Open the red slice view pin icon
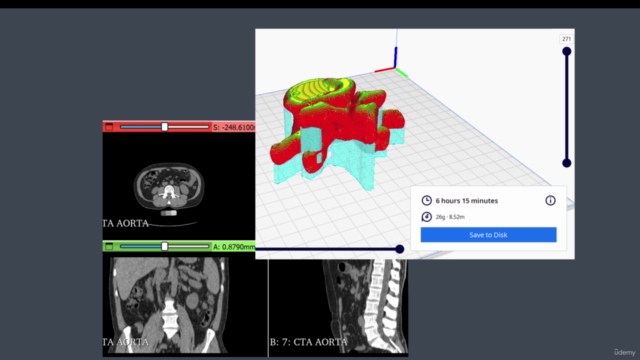This screenshot has height=360, width=640. tap(109, 127)
